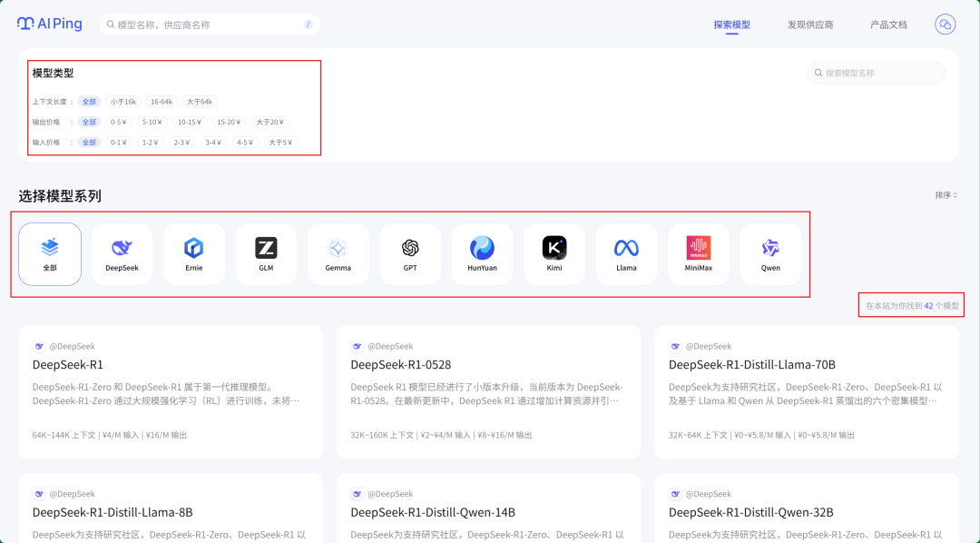Click DeepSeek avatar on DeepSeek-R1 card

click(39, 346)
